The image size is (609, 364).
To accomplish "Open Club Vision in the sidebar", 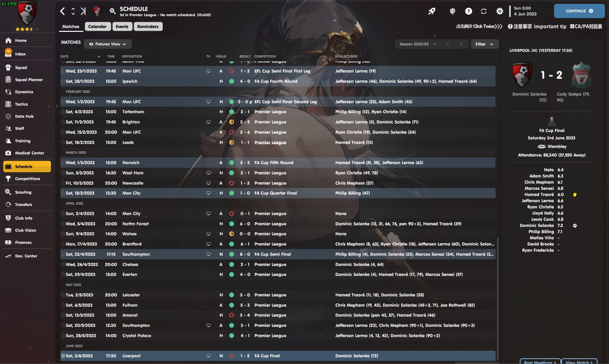I will point(27,230).
